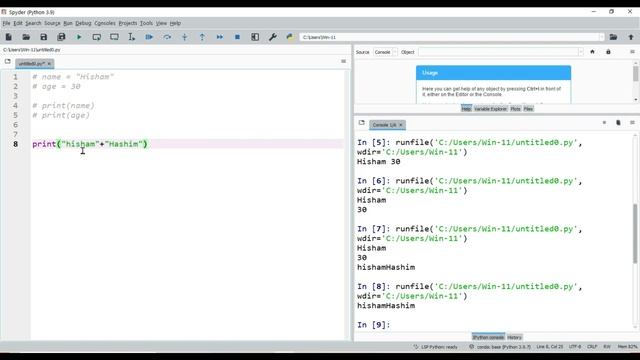This screenshot has height=360, width=640.
Task: Step out of function debug icon
Action: click(x=202, y=37)
